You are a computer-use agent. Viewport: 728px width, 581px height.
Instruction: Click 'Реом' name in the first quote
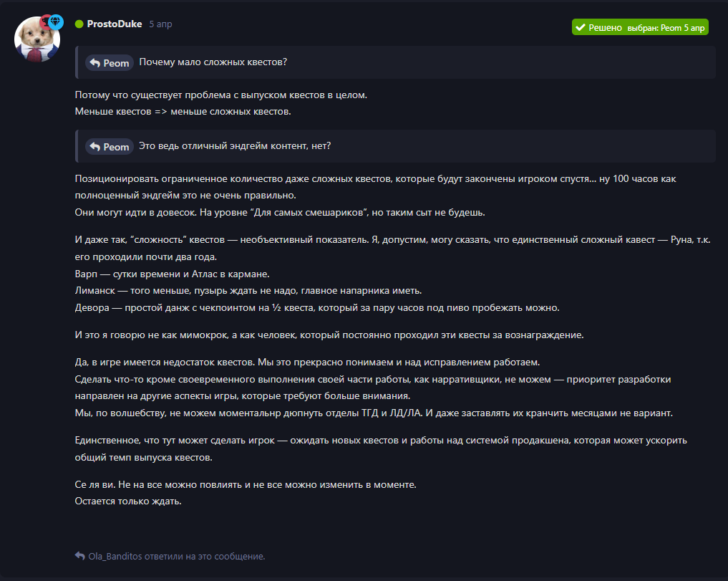point(116,63)
